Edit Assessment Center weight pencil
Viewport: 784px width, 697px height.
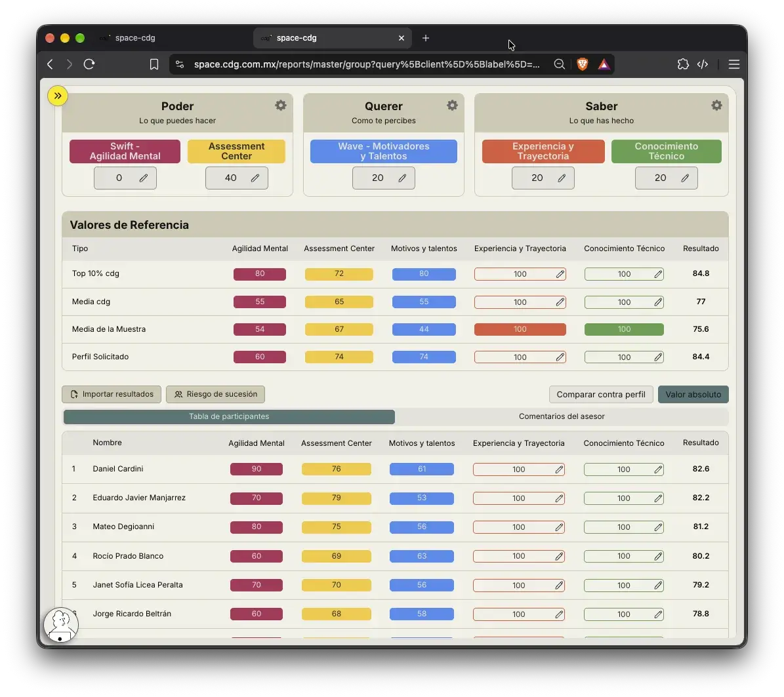pyautogui.click(x=255, y=178)
